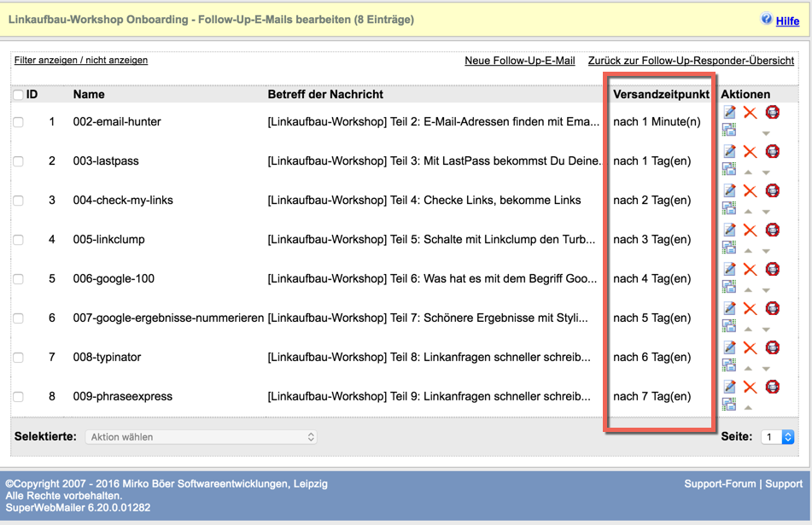Select checkbox for 007-google-ergebnisse-nummerieren
The height and width of the screenshot is (525, 812).
pos(18,318)
